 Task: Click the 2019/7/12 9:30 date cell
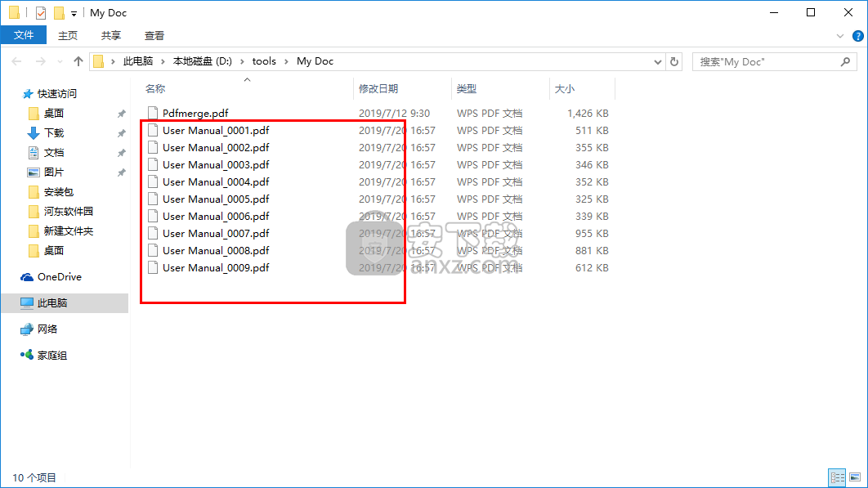pos(394,114)
